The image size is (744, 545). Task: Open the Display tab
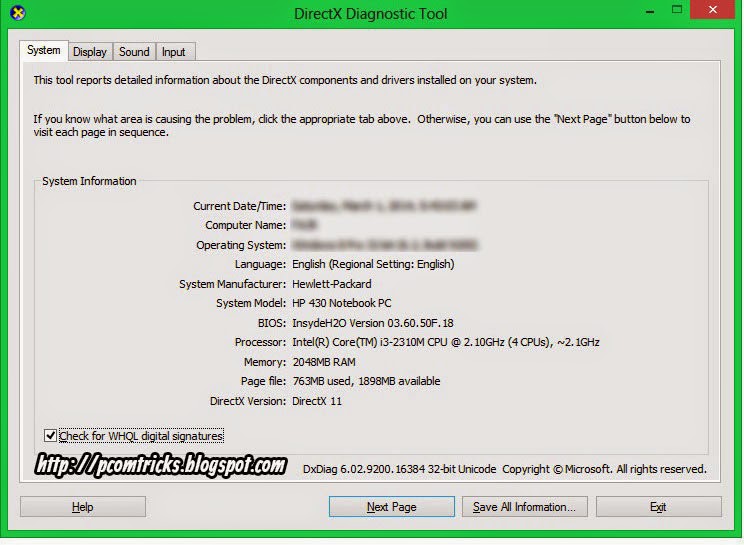pos(90,52)
